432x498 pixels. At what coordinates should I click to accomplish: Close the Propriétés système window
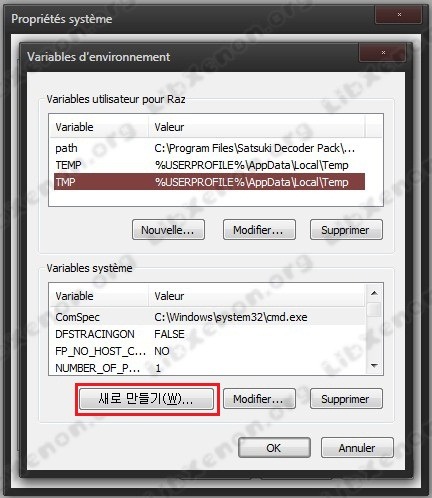click(x=398, y=14)
